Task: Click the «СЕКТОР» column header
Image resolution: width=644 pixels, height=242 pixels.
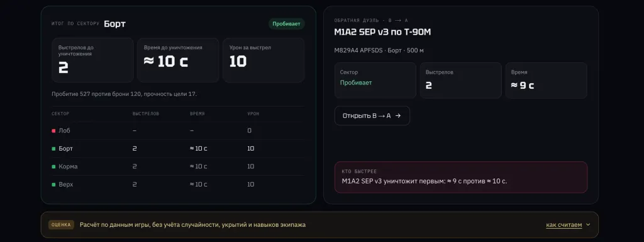Action: (x=60, y=113)
